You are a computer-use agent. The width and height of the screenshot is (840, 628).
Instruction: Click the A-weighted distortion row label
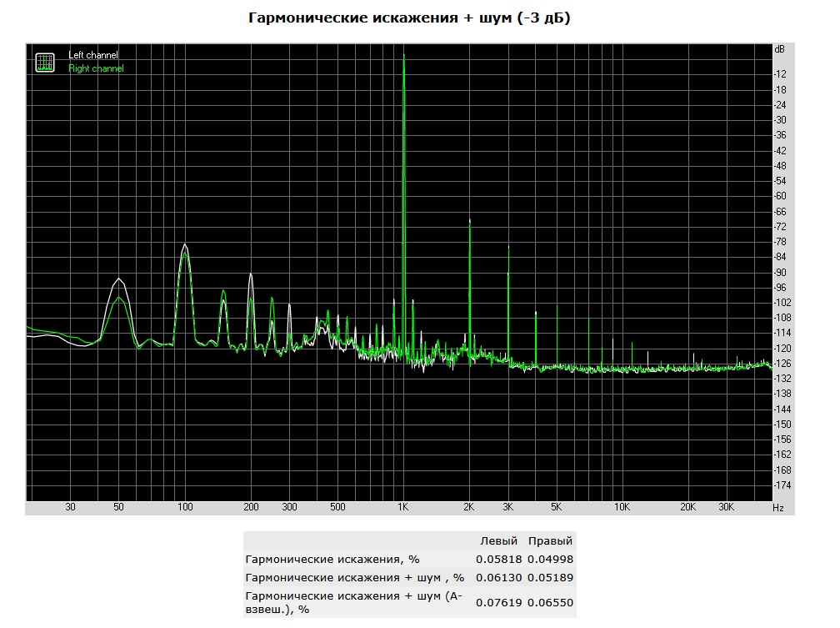353,602
